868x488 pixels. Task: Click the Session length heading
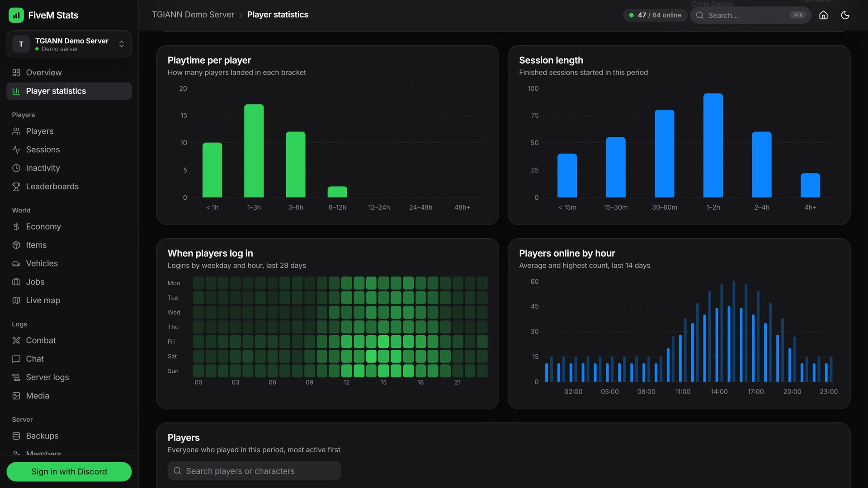tap(551, 60)
